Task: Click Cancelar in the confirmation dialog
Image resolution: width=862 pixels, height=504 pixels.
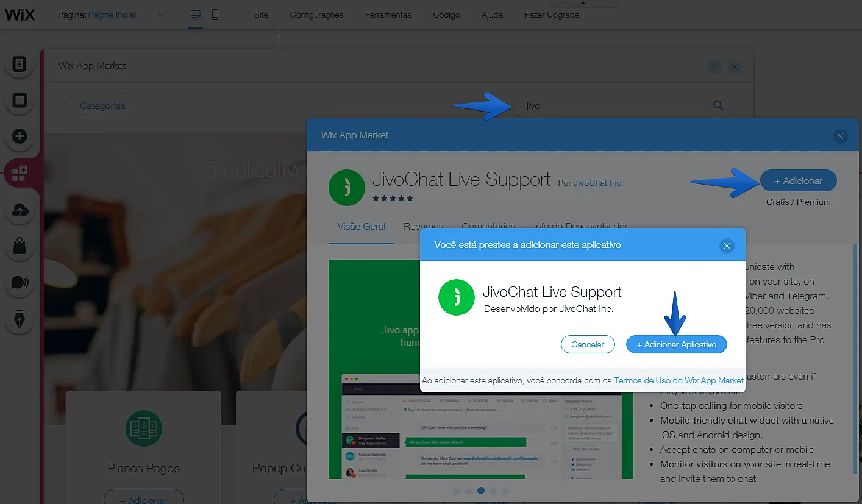Action: tap(588, 344)
